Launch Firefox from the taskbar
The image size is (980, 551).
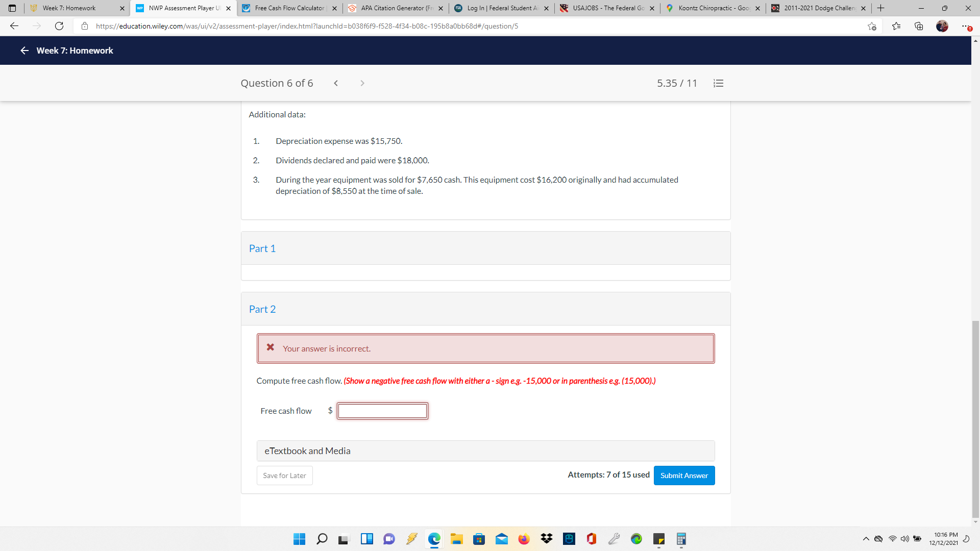(524, 539)
